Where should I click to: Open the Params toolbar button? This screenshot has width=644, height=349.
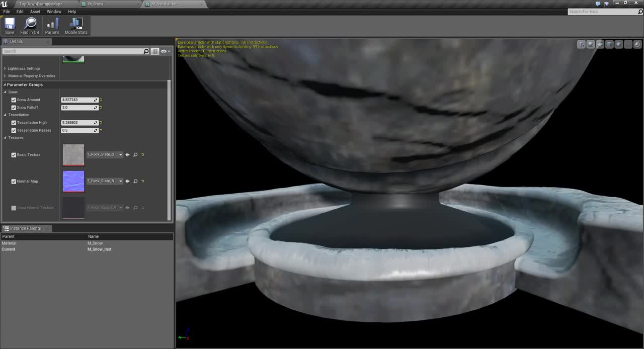(x=52, y=26)
